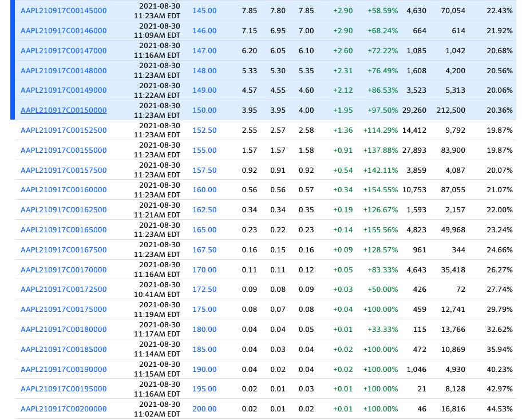Click the 170.00 strike price link
Image resolution: width=530 pixels, height=420 pixels.
pos(204,270)
